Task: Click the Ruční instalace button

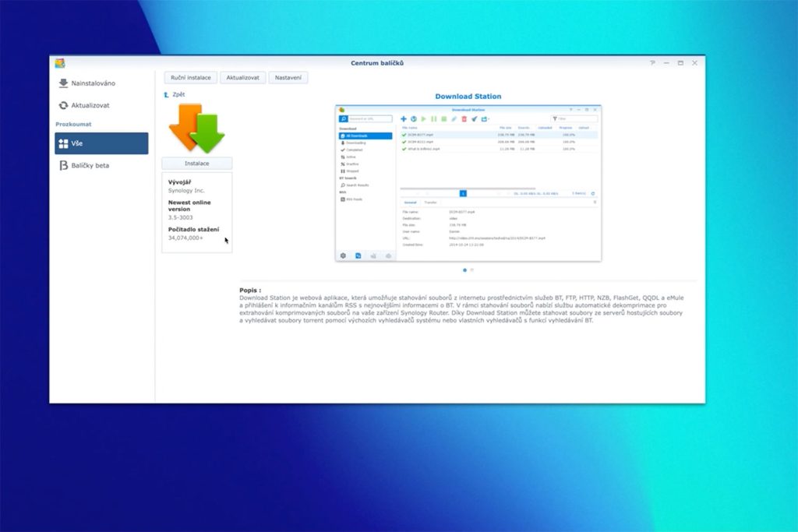Action: click(x=191, y=78)
